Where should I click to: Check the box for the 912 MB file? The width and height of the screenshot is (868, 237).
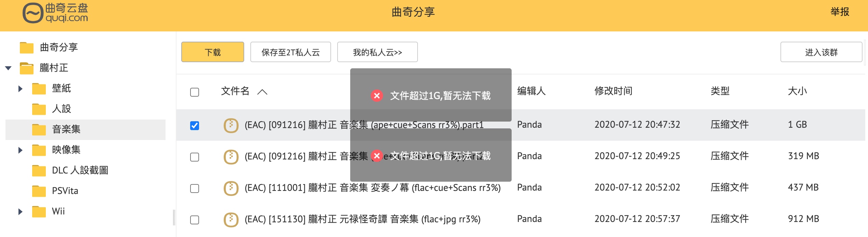point(195,220)
